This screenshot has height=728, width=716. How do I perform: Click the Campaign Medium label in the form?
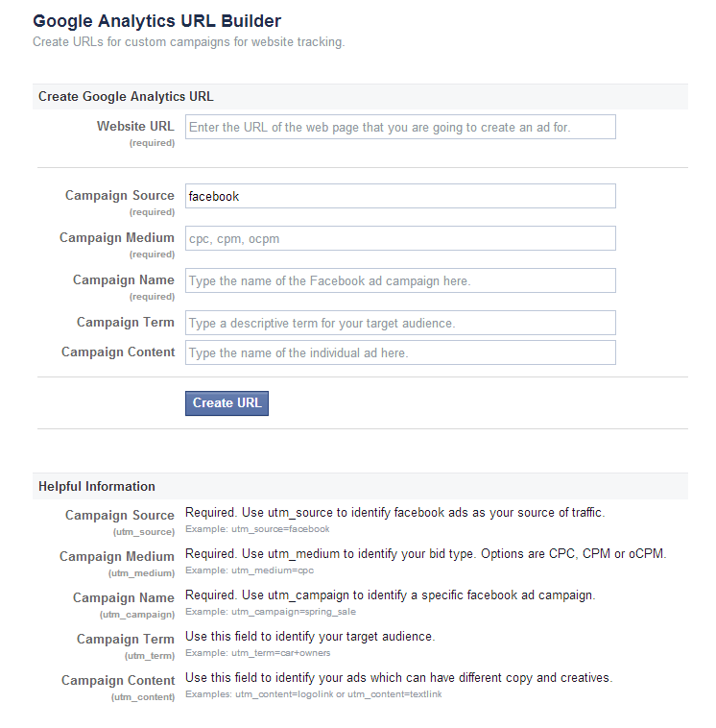tap(117, 238)
